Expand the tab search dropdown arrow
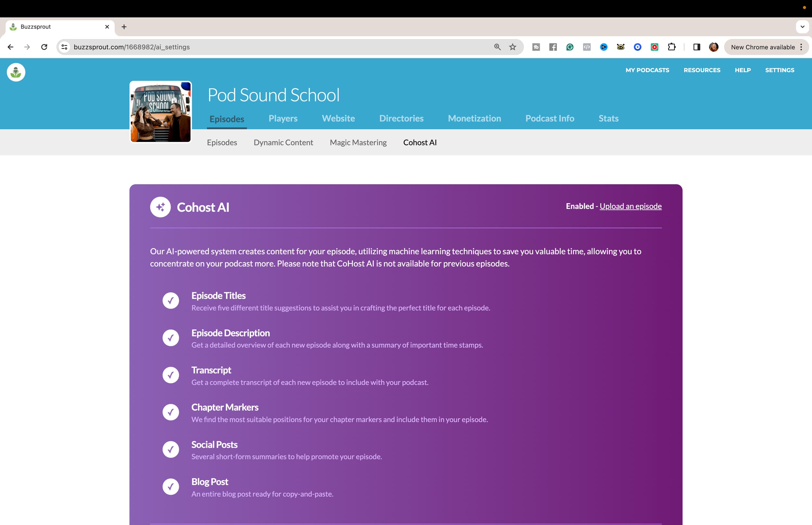The height and width of the screenshot is (525, 812). [x=803, y=27]
